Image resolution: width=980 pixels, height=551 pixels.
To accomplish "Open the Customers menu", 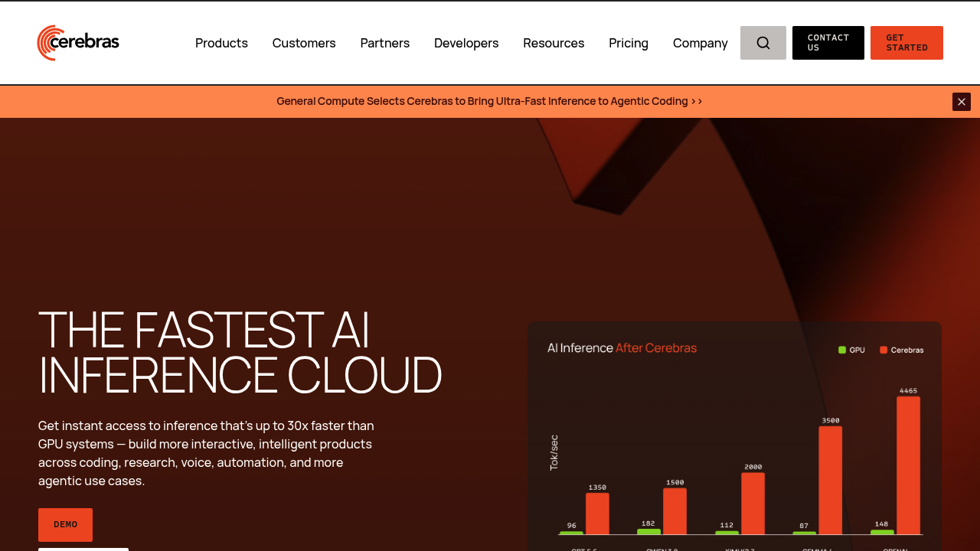I will click(304, 43).
